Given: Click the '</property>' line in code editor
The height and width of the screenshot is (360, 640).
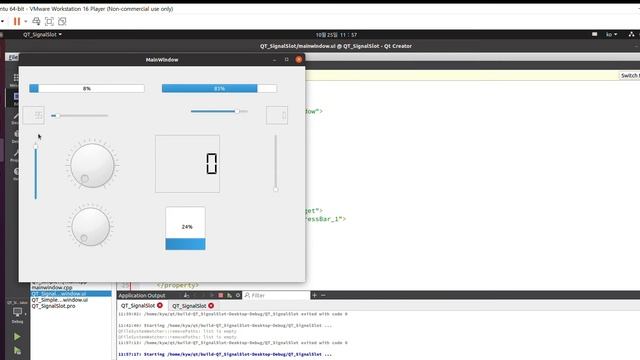Looking at the screenshot, I should (178, 285).
